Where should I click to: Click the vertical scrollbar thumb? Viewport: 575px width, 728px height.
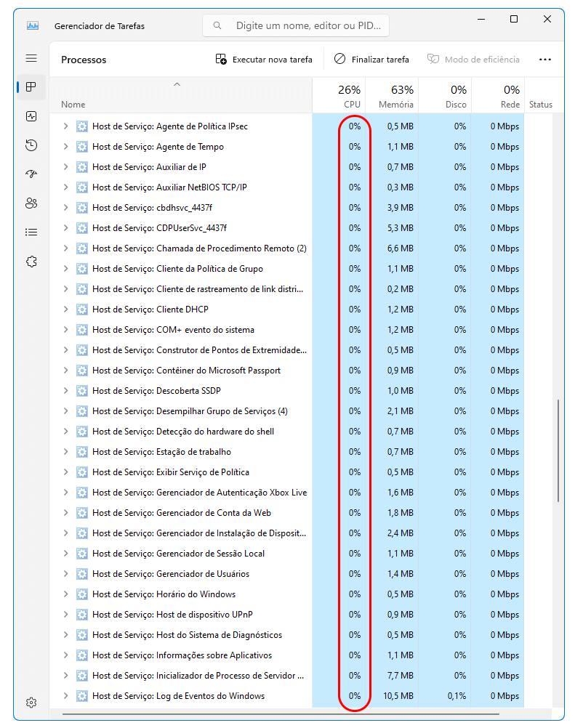[x=558, y=450]
